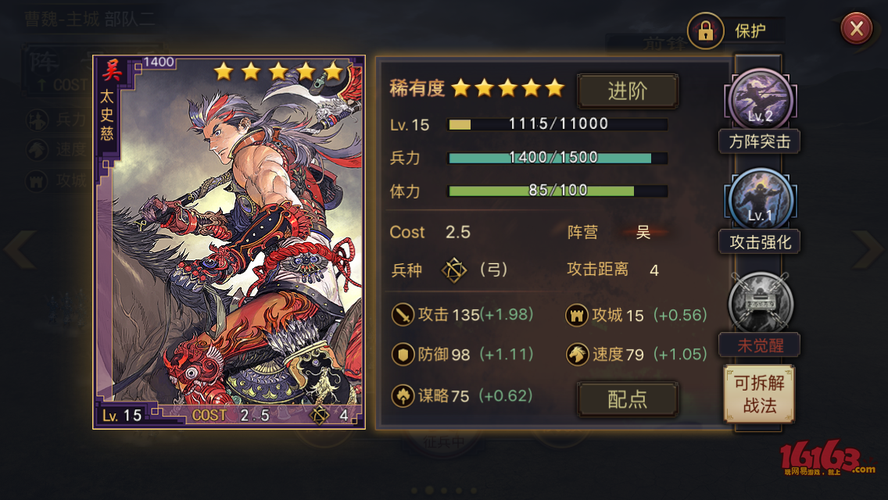888x500 pixels.
Task: Tap the 兵种 bow troop-type icon
Action: [x=454, y=270]
